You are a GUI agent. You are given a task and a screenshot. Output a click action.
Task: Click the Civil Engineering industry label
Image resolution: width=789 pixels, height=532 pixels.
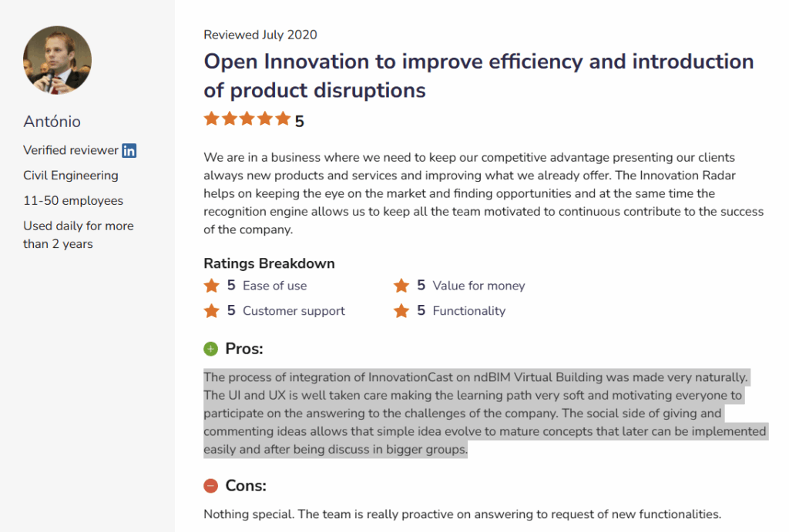(x=71, y=176)
